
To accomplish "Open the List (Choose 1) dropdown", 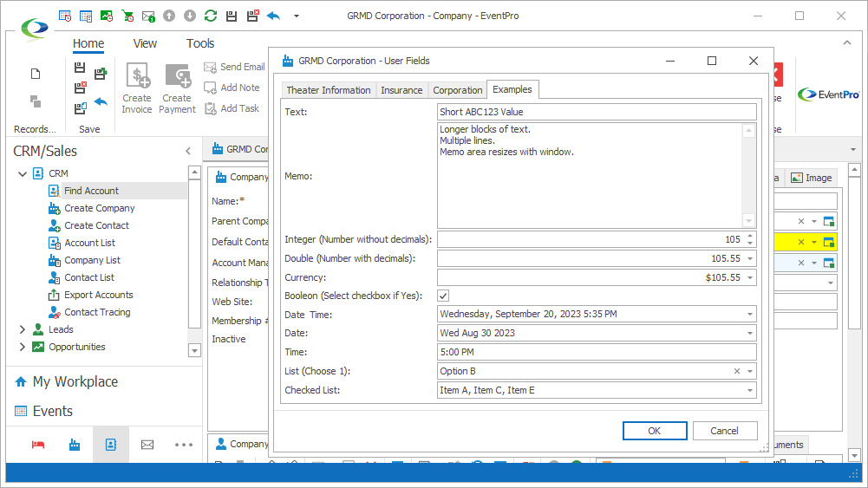I will [x=750, y=371].
